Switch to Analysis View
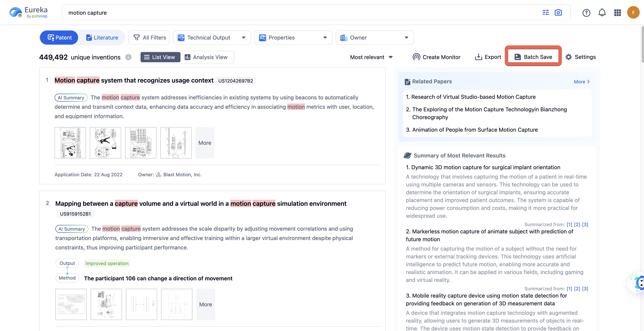 206,57
